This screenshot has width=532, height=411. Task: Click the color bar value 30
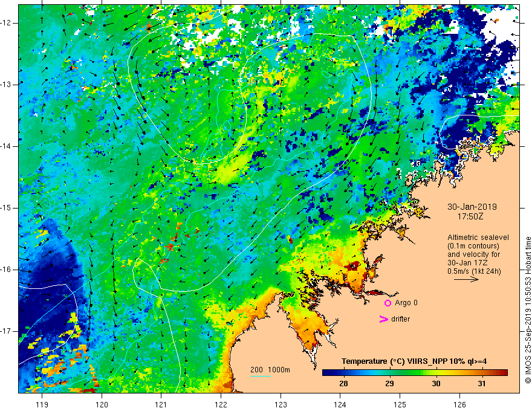436,384
